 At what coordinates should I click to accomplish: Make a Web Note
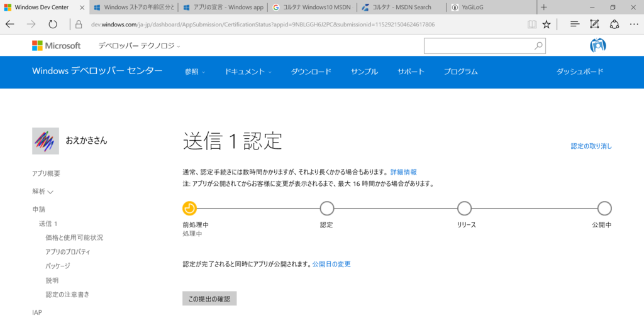(x=594, y=25)
